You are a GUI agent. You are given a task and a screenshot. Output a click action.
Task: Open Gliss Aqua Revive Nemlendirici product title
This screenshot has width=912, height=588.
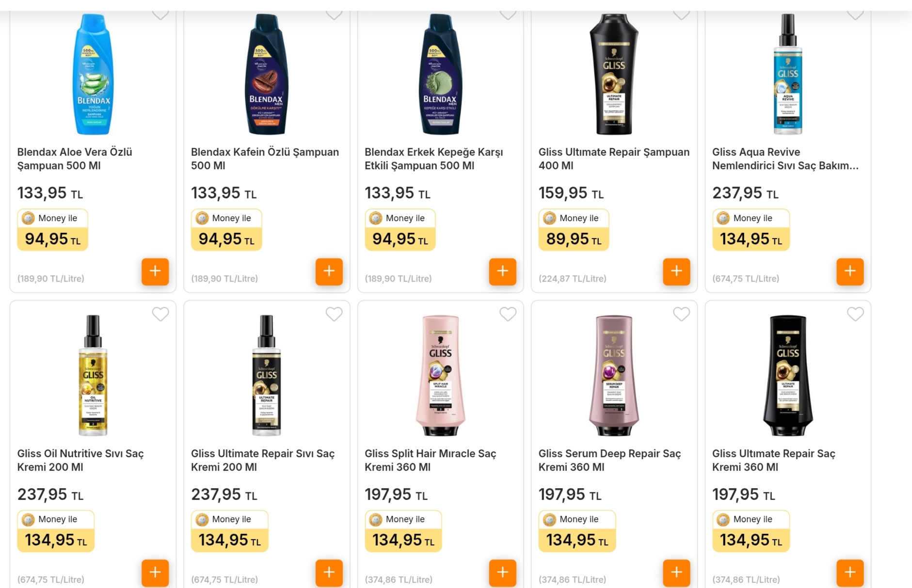(785, 159)
